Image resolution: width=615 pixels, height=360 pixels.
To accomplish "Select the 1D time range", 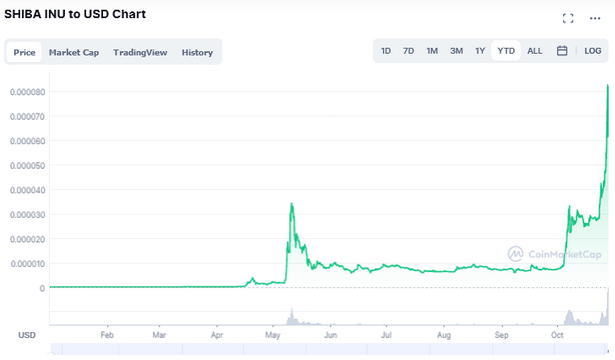I will pos(386,51).
